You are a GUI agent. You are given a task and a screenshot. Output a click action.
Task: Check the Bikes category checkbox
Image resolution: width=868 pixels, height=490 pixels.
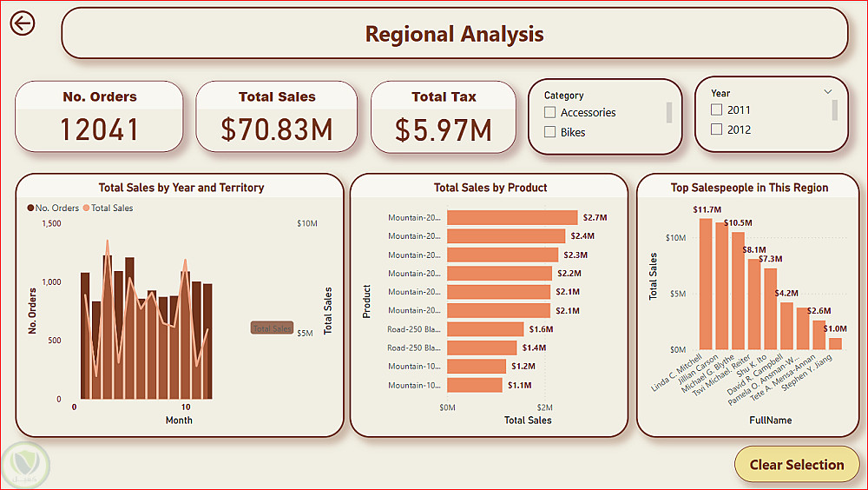[x=549, y=132]
